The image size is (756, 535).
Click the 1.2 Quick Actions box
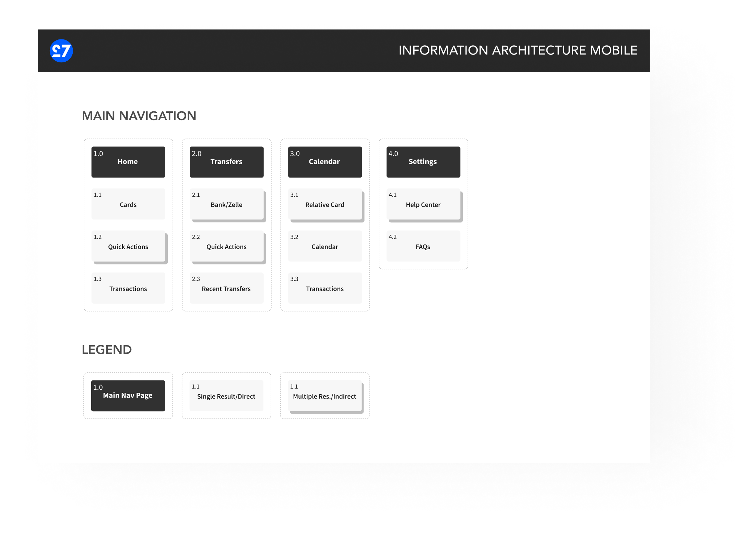point(128,246)
